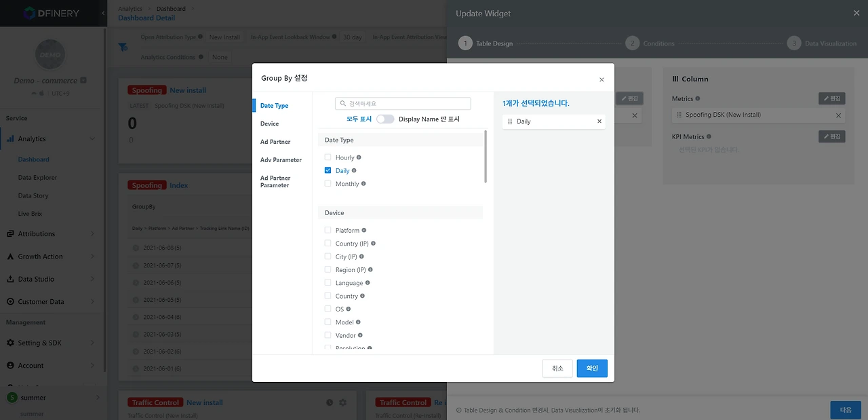Toggle the Display Name only switch
Image resolution: width=868 pixels, height=420 pixels.
[385, 119]
